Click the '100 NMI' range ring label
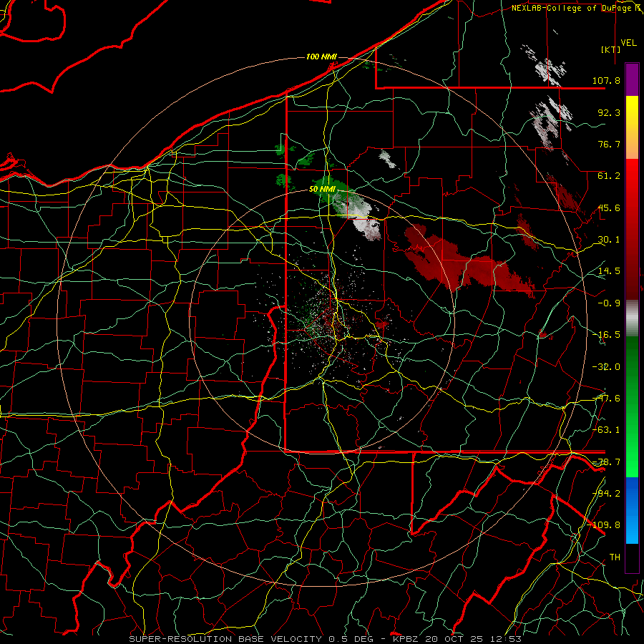Image resolution: width=644 pixels, height=644 pixels. 321,57
